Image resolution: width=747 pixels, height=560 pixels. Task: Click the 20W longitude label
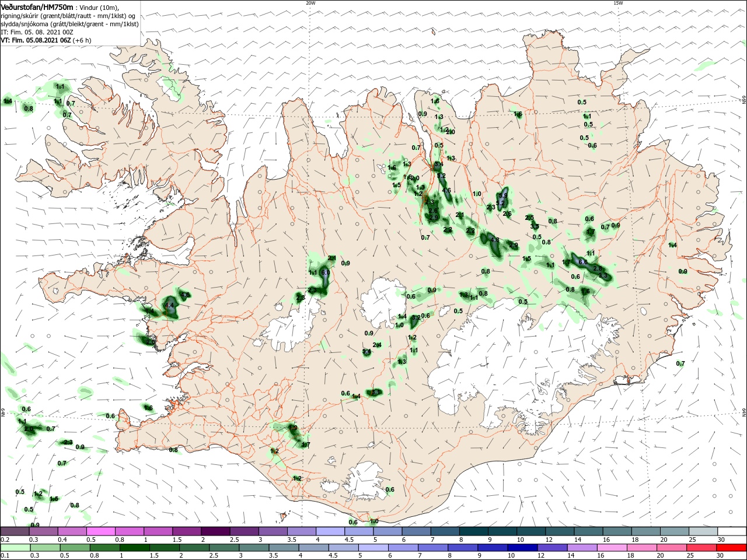[310, 3]
